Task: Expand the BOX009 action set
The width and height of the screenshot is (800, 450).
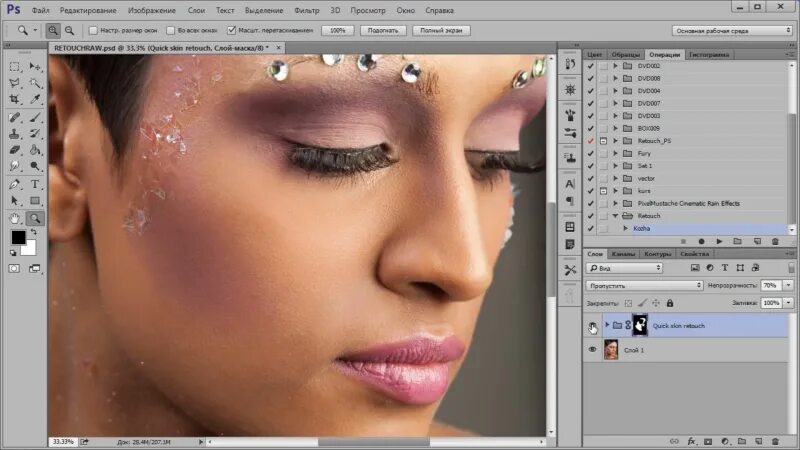Action: (x=615, y=129)
